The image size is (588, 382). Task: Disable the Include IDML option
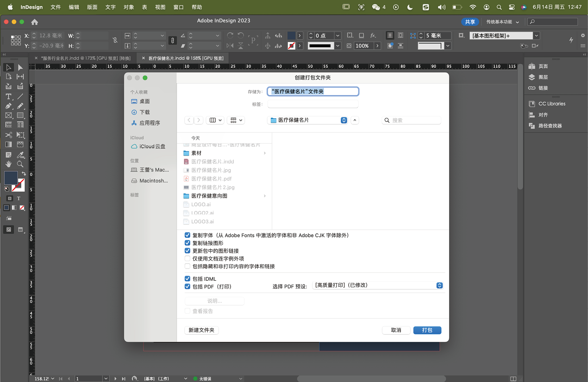[187, 279]
